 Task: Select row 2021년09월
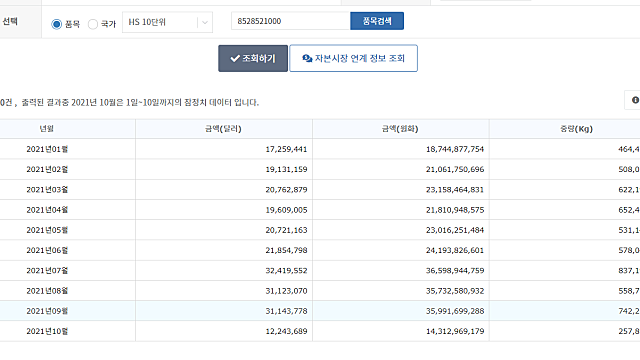[x=320, y=311]
